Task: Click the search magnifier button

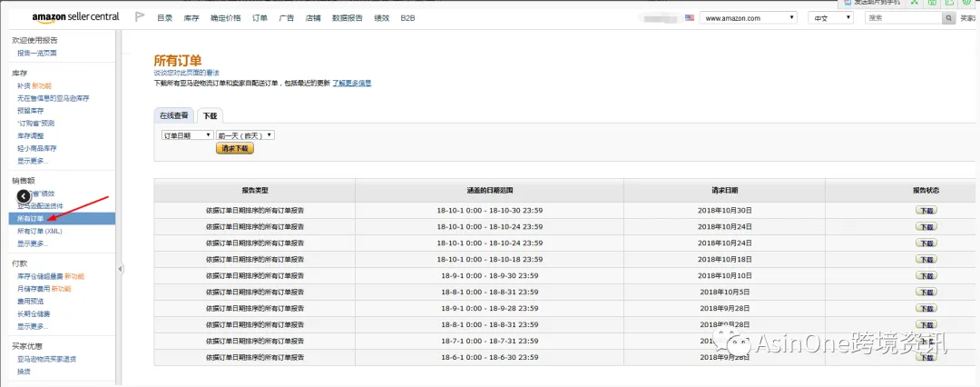Action: click(x=949, y=18)
